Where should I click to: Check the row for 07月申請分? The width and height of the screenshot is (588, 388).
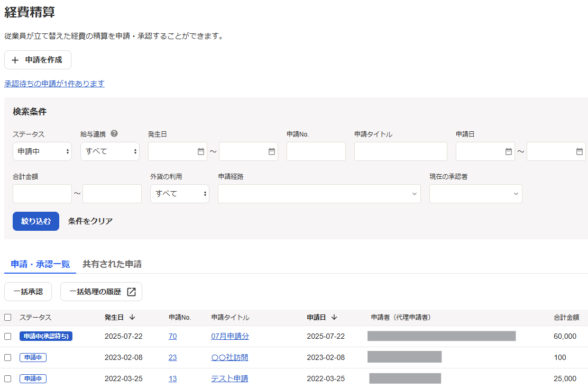7,336
